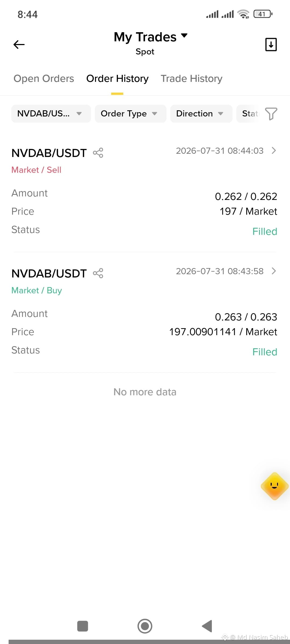Screen dimensions: 290x644
Task: Select the Order History tab
Action: (x=117, y=79)
